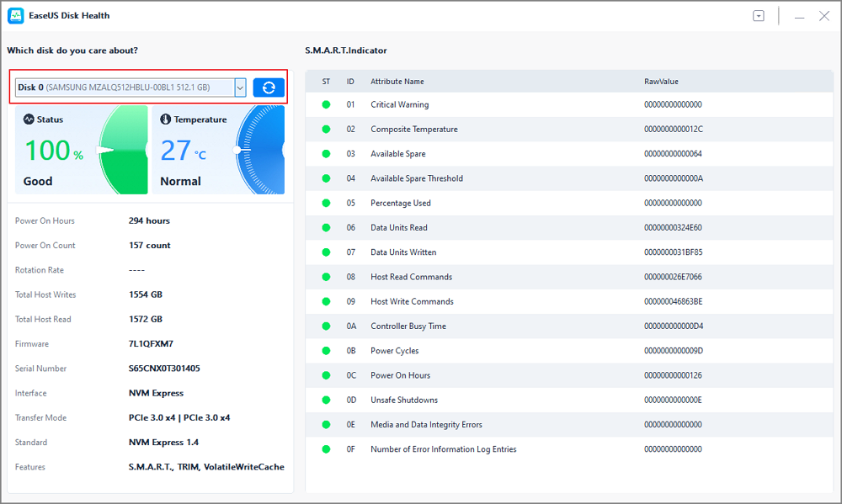
Task: Click the EaseUS Disk Health app logo
Action: (x=16, y=15)
